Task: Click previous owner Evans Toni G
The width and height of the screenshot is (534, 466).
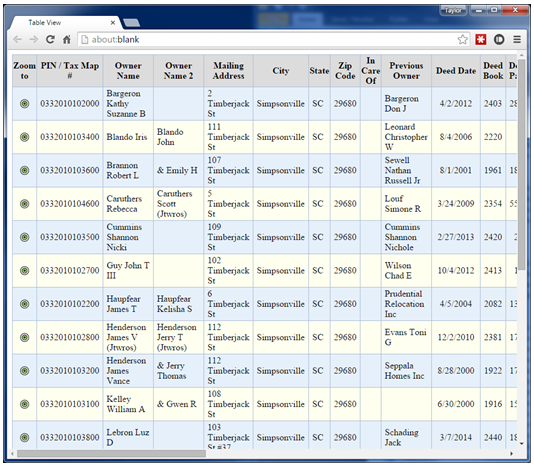Action: [x=406, y=337]
